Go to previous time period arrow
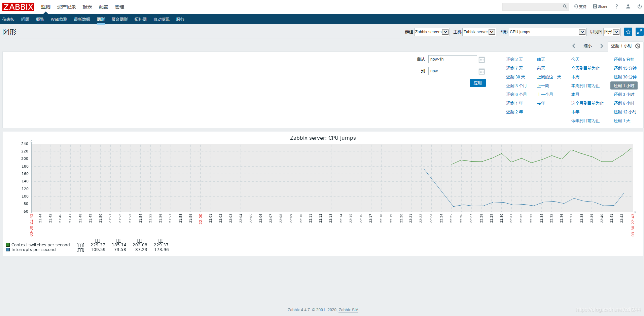 [x=574, y=46]
